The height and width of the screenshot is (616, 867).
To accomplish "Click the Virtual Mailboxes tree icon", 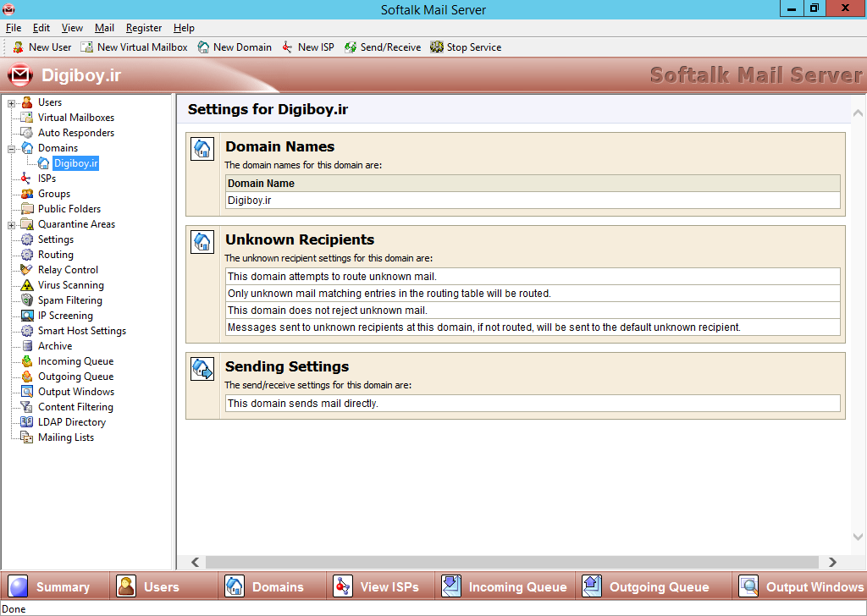I will (27, 118).
